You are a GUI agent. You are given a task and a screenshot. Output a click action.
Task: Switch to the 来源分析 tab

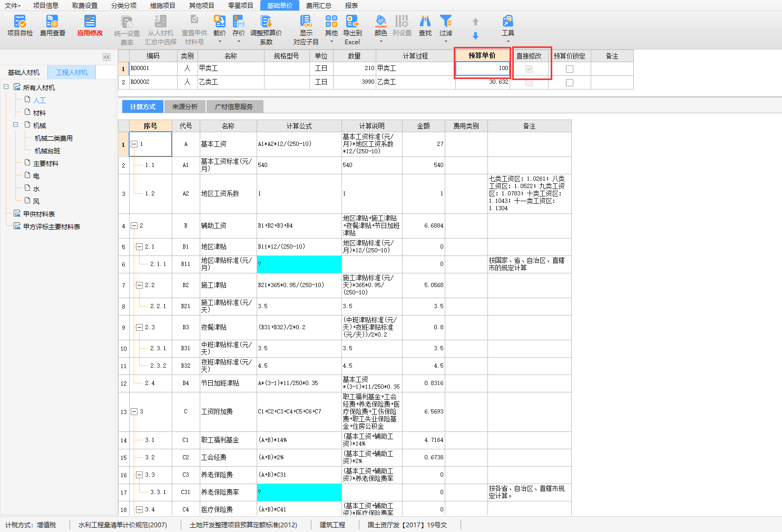pos(185,107)
